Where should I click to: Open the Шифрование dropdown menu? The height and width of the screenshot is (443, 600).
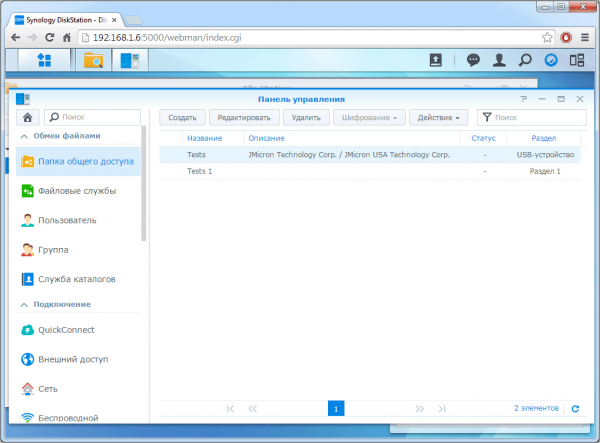pos(369,118)
